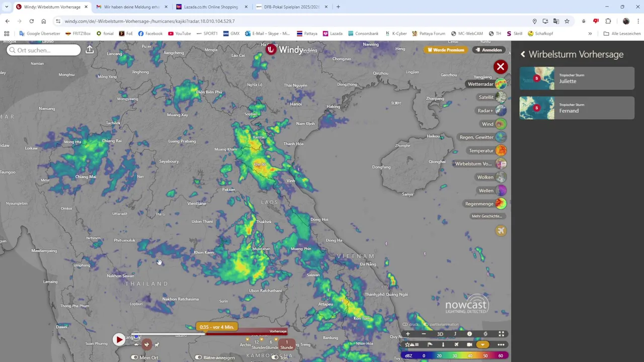
Task: Expand the bookmarks overflow chevron
Action: pyautogui.click(x=590, y=34)
